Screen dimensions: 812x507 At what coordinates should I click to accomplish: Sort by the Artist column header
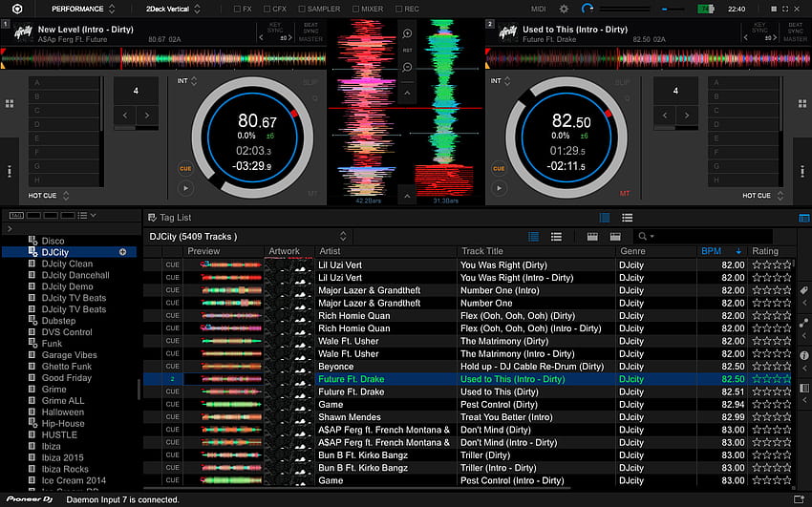[x=386, y=251]
